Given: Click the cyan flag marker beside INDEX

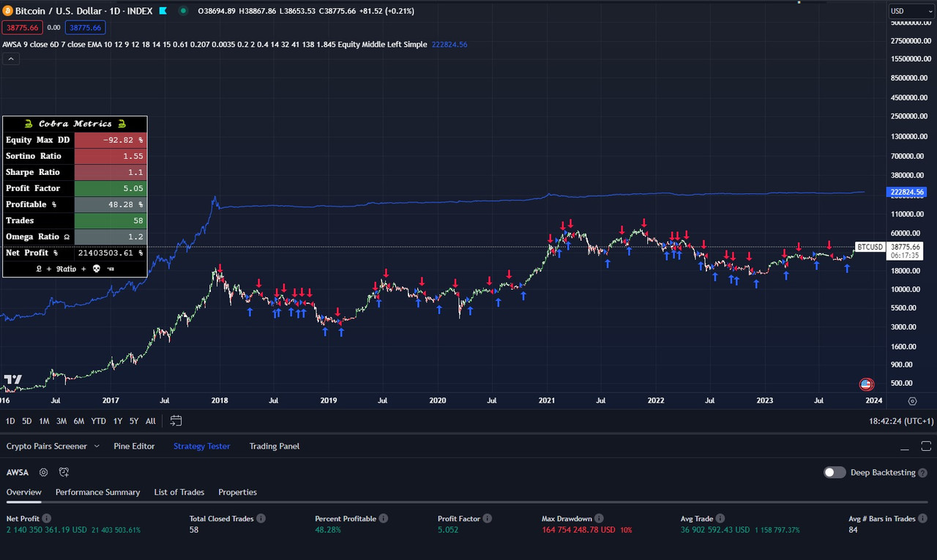Looking at the screenshot, I should pyautogui.click(x=162, y=11).
